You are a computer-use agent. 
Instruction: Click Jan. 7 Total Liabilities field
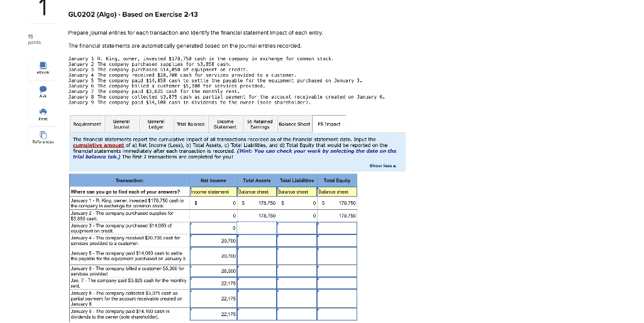pyautogui.click(x=297, y=283)
